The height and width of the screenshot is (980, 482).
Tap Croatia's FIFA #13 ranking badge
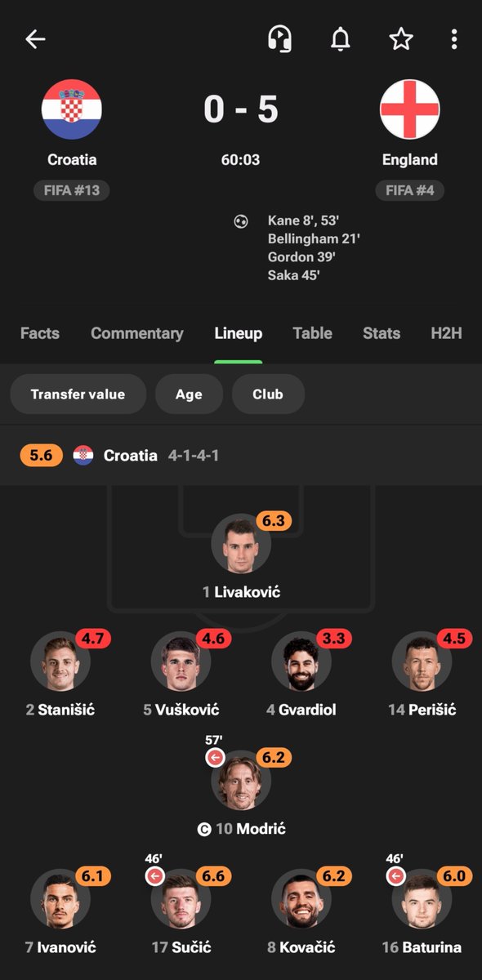pos(72,191)
